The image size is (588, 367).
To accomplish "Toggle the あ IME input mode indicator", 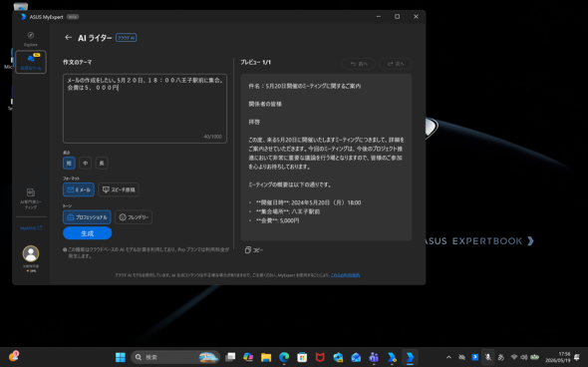I will point(500,357).
